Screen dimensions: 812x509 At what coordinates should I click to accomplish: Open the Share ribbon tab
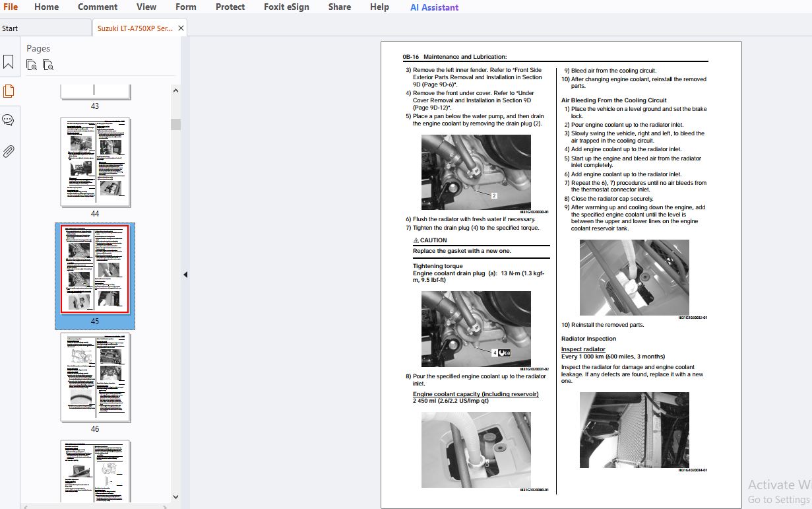point(340,7)
